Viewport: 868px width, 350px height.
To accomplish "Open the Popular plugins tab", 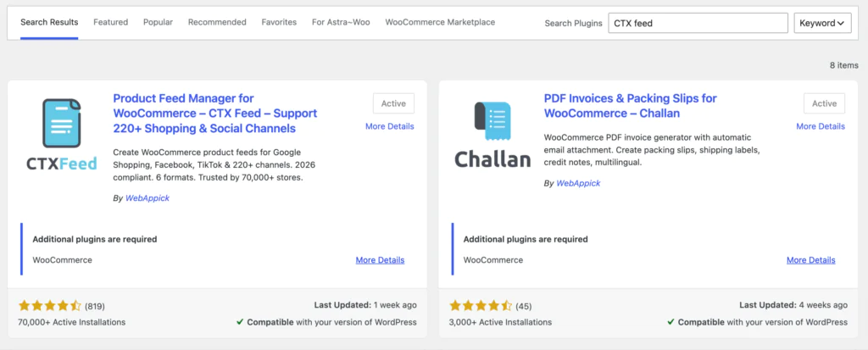I will pyautogui.click(x=158, y=22).
